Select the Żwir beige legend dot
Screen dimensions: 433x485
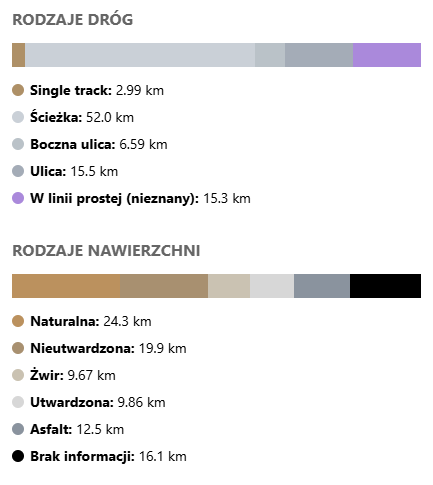pyautogui.click(x=18, y=375)
